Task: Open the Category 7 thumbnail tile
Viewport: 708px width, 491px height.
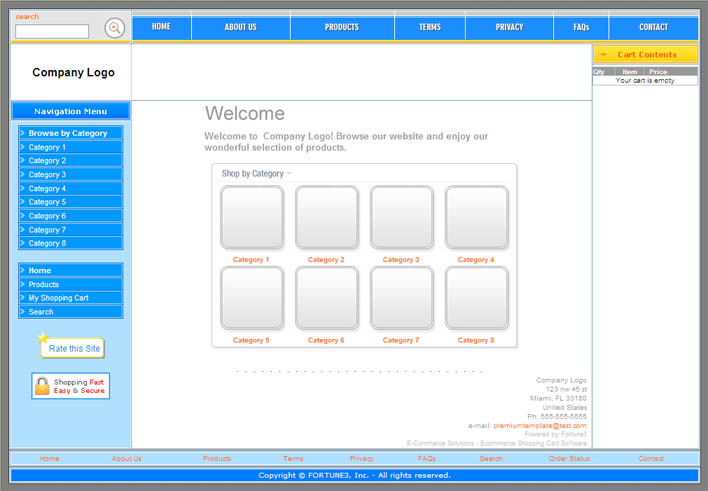Action: coord(401,297)
